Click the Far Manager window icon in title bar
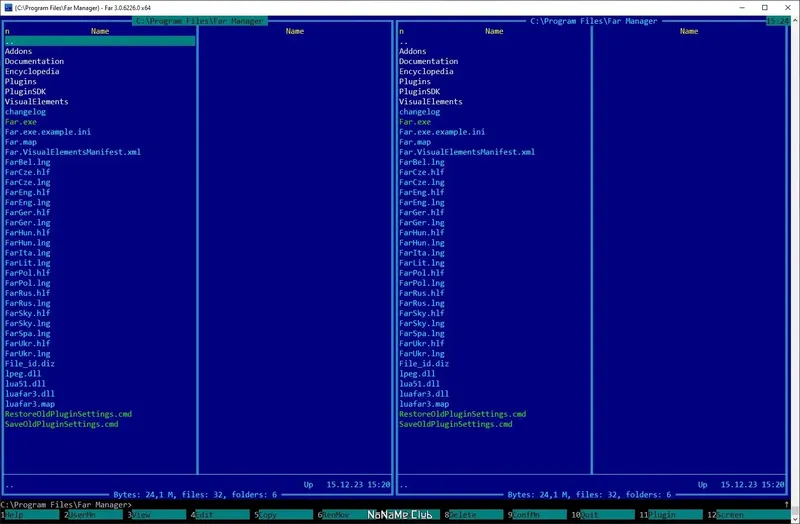 8,8
